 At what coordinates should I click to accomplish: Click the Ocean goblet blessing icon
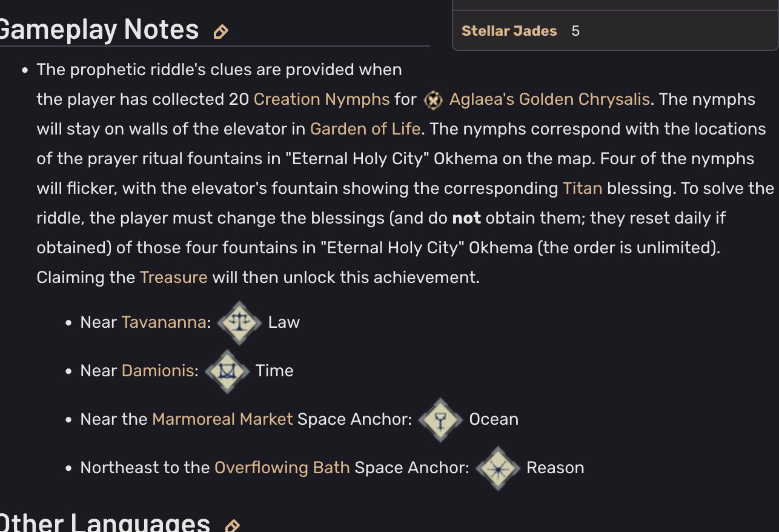point(440,419)
